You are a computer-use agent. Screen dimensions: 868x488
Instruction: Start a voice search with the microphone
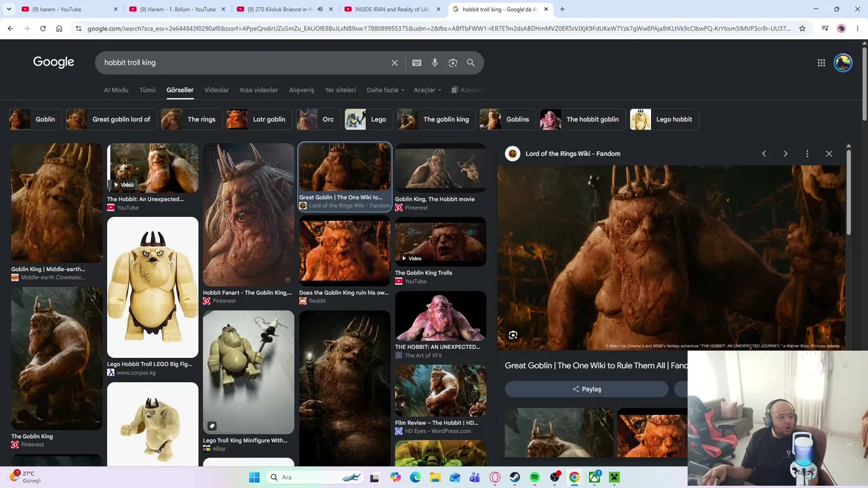[x=435, y=63]
